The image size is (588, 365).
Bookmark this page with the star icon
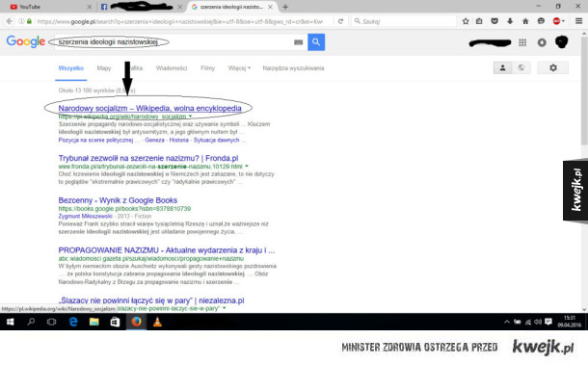click(x=466, y=21)
